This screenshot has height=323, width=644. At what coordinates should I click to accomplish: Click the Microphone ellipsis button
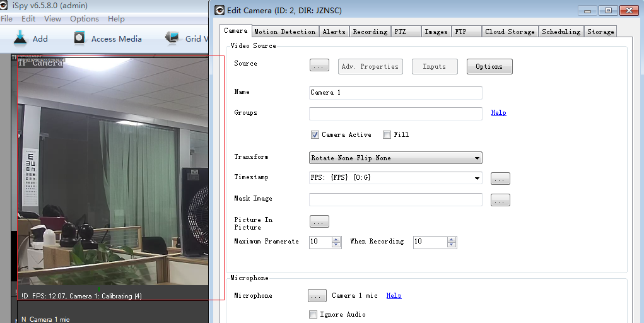[317, 295]
